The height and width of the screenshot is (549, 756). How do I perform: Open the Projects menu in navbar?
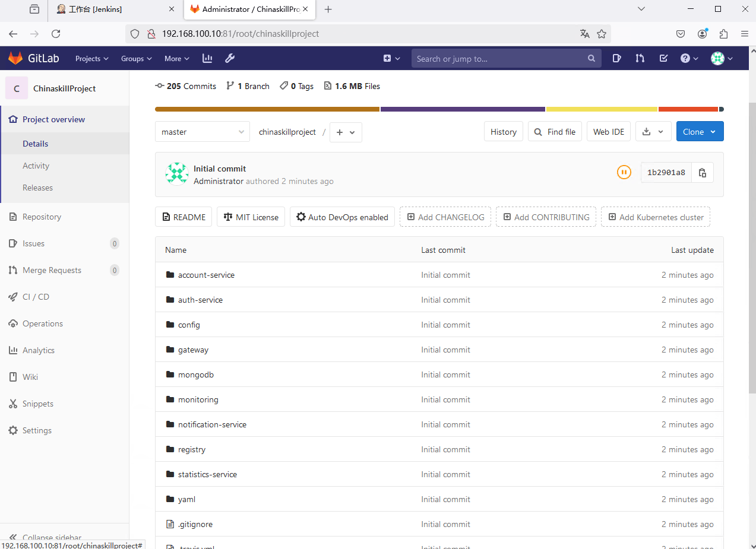91,58
